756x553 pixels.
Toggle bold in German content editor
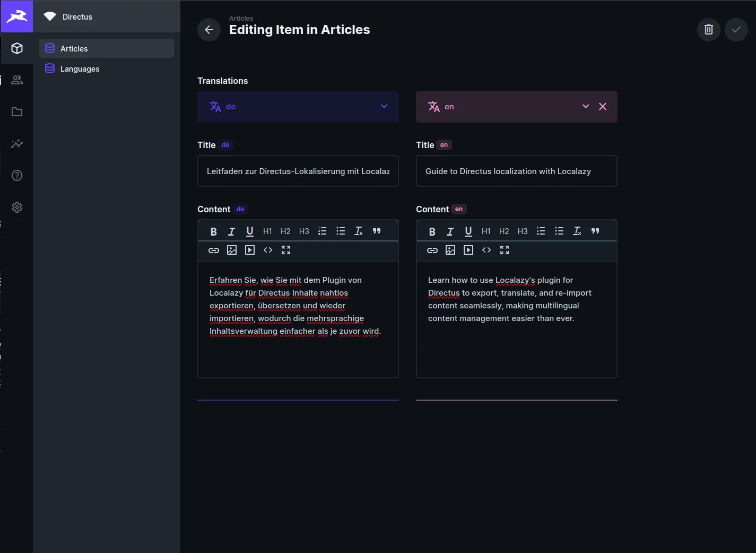214,231
